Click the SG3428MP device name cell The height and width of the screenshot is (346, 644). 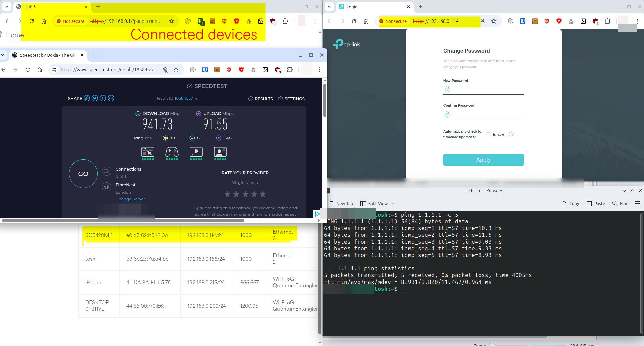[x=99, y=235]
